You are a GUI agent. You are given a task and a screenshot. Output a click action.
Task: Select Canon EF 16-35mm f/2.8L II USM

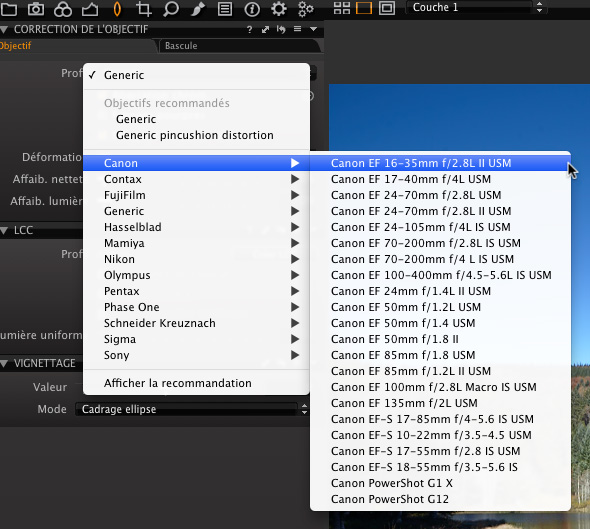point(440,163)
